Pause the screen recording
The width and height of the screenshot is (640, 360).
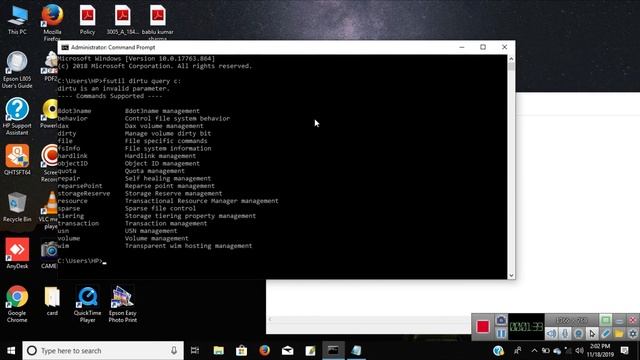pos(501,333)
